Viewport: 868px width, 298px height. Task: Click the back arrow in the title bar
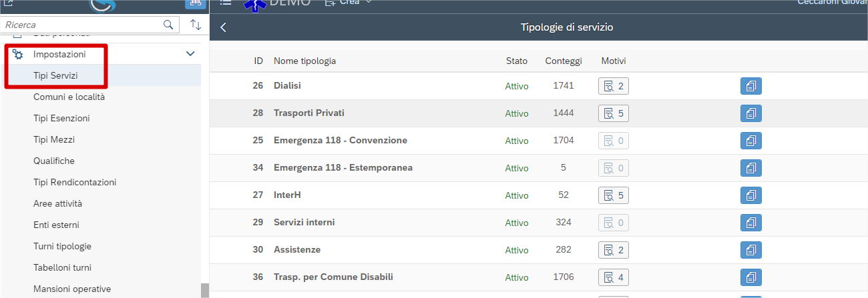(224, 27)
